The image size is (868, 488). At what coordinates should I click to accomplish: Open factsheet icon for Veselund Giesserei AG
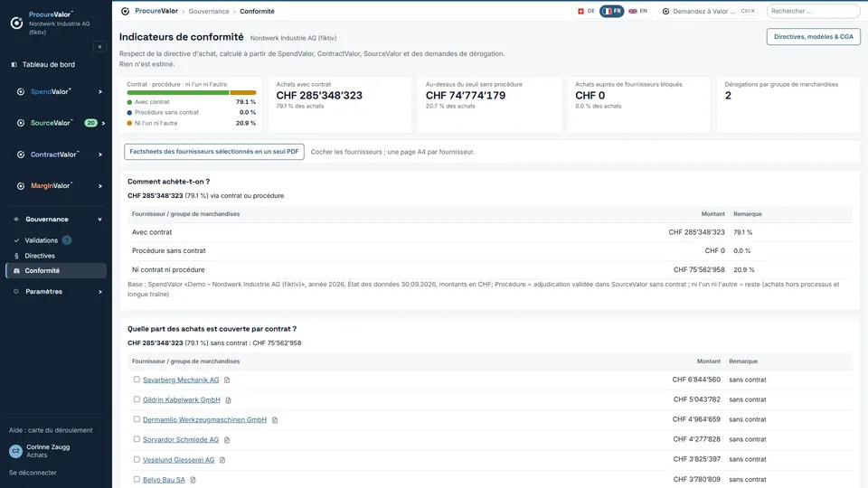(222, 460)
